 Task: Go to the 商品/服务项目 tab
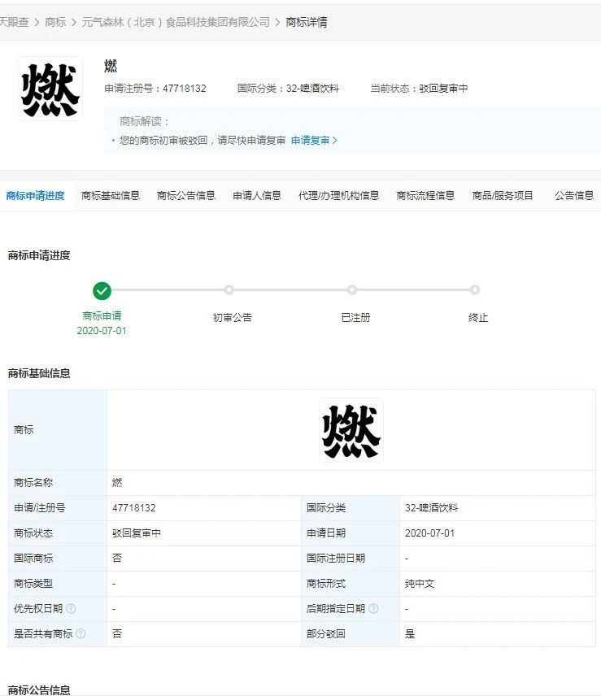point(503,196)
